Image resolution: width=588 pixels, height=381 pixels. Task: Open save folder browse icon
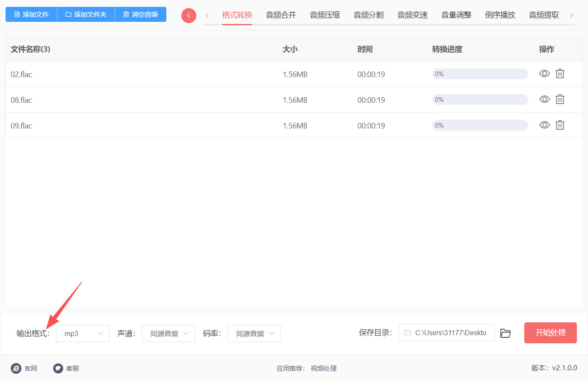(505, 333)
